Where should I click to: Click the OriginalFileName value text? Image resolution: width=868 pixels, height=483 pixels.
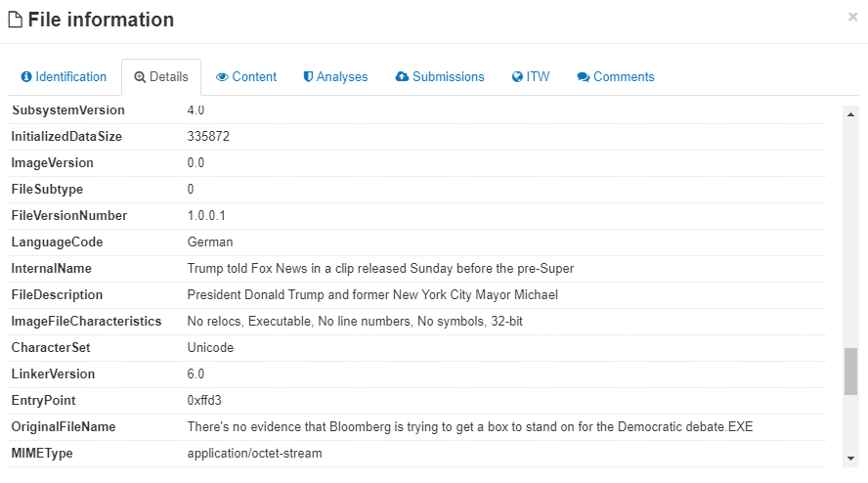coord(470,427)
